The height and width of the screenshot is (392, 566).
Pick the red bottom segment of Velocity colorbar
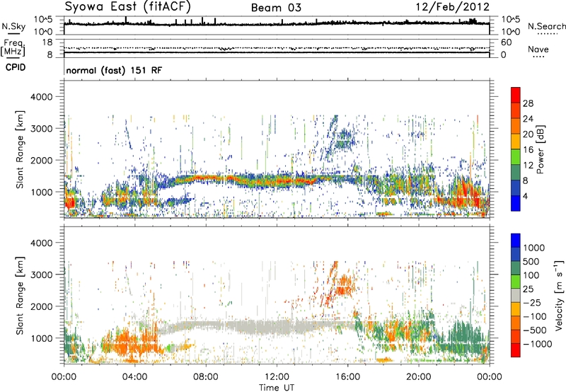click(516, 350)
